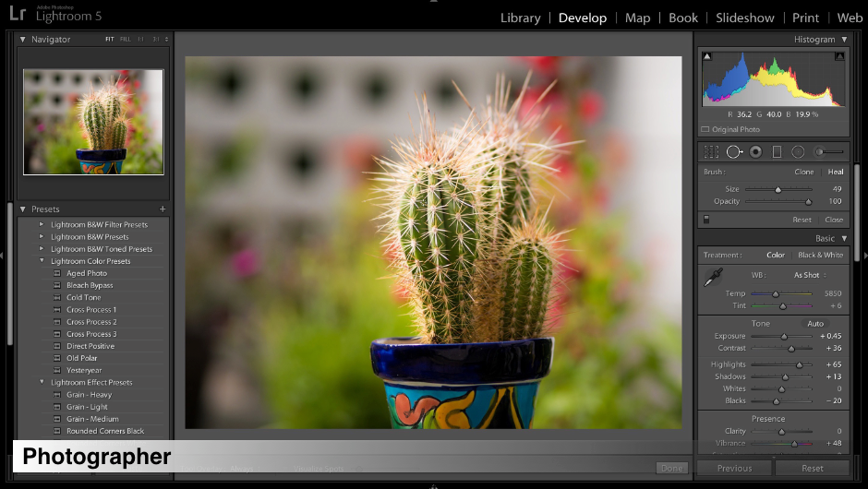Viewport: 868px width, 489px height.
Task: Apply the Old Polar preset
Action: [x=81, y=359]
